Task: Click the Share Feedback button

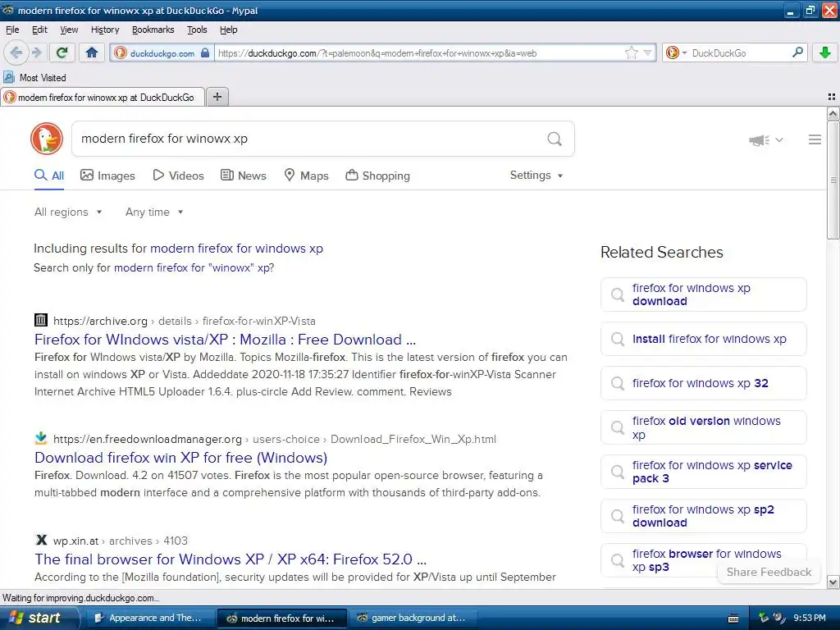Action: (769, 572)
